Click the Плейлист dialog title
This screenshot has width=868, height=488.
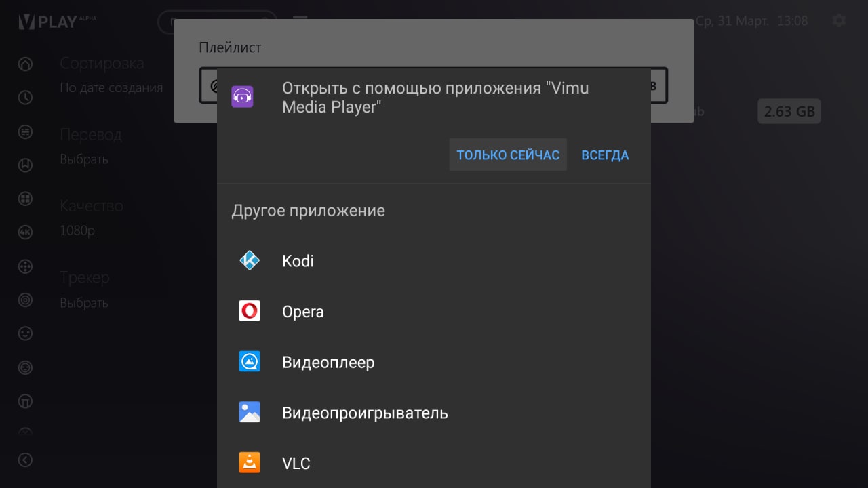[230, 47]
